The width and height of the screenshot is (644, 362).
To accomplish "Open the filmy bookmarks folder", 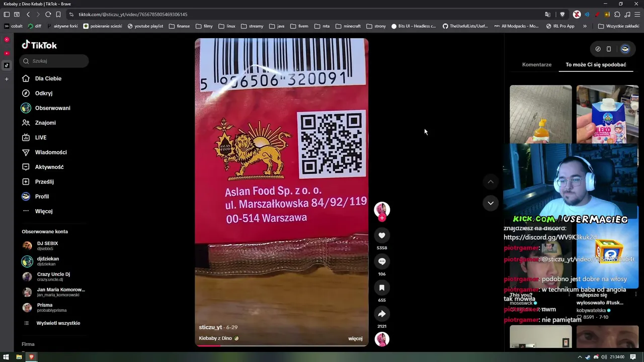I will point(204,26).
